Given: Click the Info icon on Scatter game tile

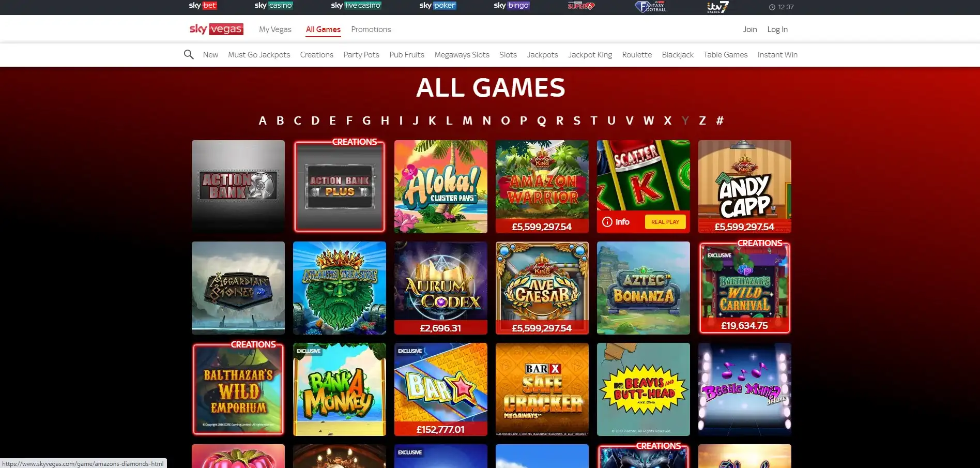Looking at the screenshot, I should (607, 222).
